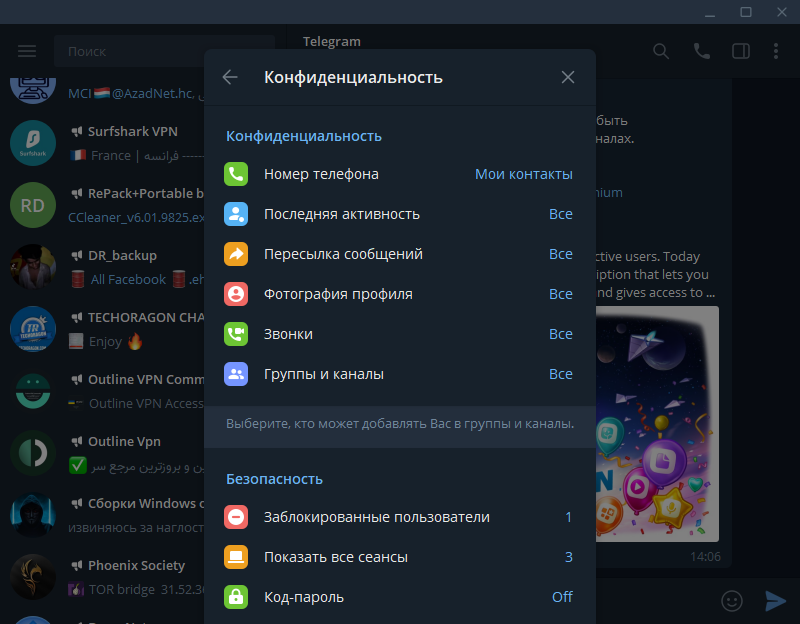
Task: Open Заблокированные пользователи list
Action: click(x=399, y=517)
